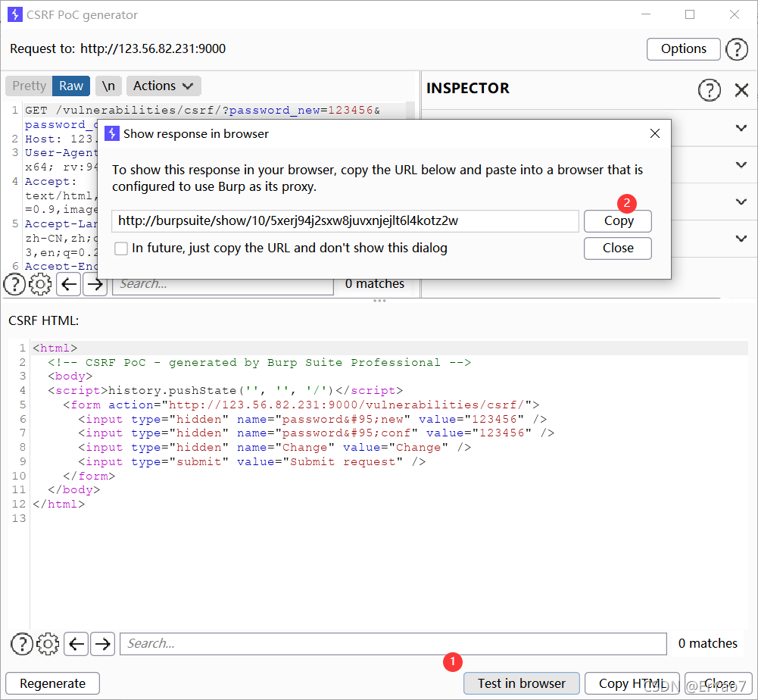This screenshot has height=700, width=758.
Task: Go to previous match in CSRF HTML search
Action: point(76,644)
